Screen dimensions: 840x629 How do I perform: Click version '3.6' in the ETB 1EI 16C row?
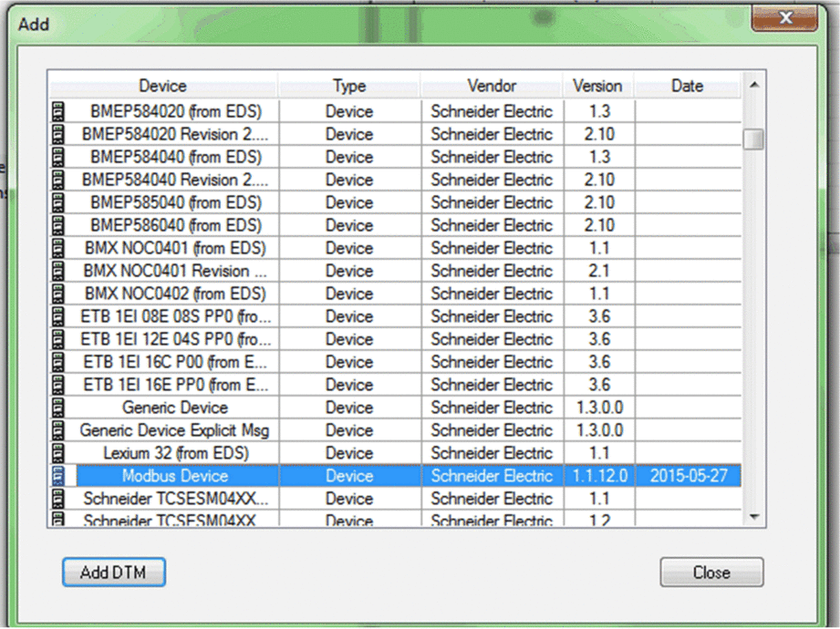(x=599, y=362)
